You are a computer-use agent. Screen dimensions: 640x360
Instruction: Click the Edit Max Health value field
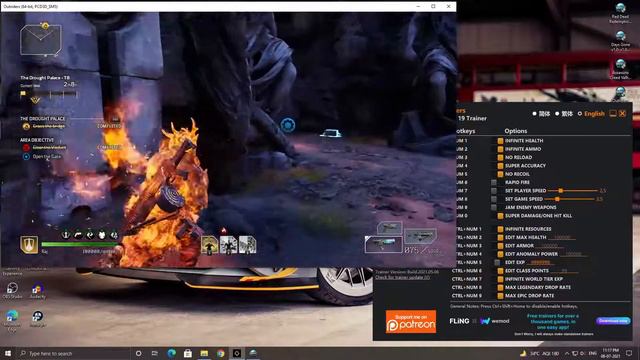[x=562, y=238]
